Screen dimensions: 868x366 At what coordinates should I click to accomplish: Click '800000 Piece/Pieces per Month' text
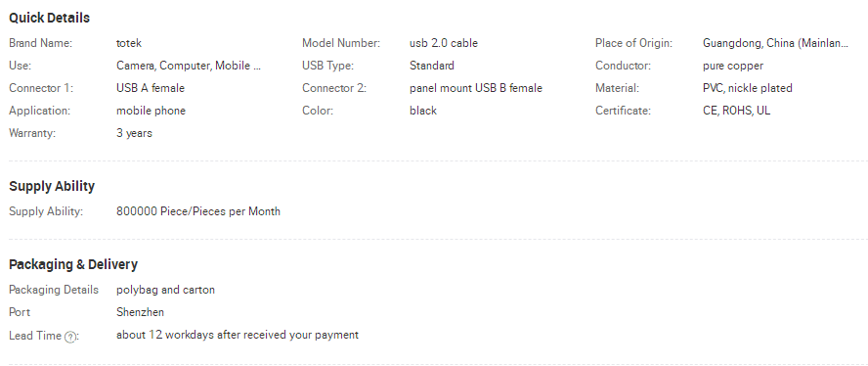coord(198,211)
